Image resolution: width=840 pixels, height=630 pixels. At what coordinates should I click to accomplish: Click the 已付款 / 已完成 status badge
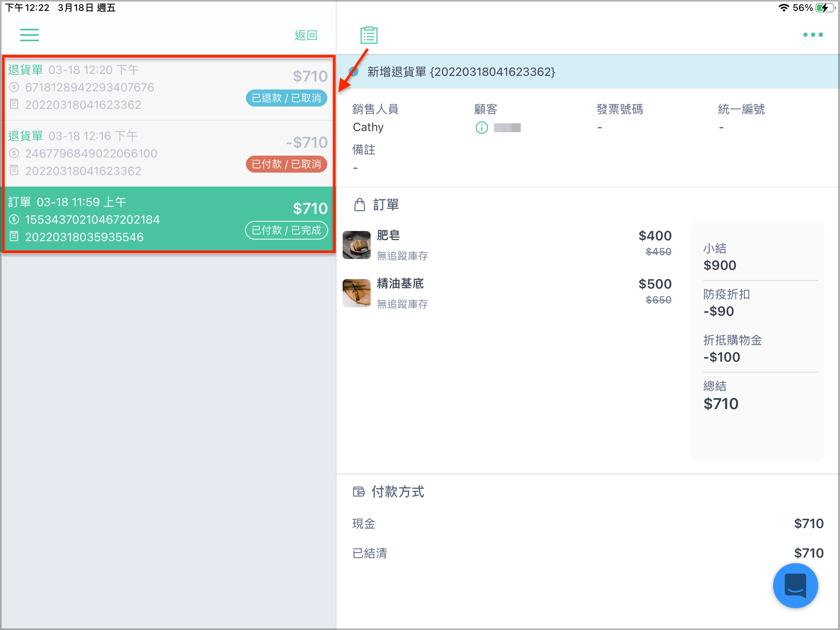[286, 230]
